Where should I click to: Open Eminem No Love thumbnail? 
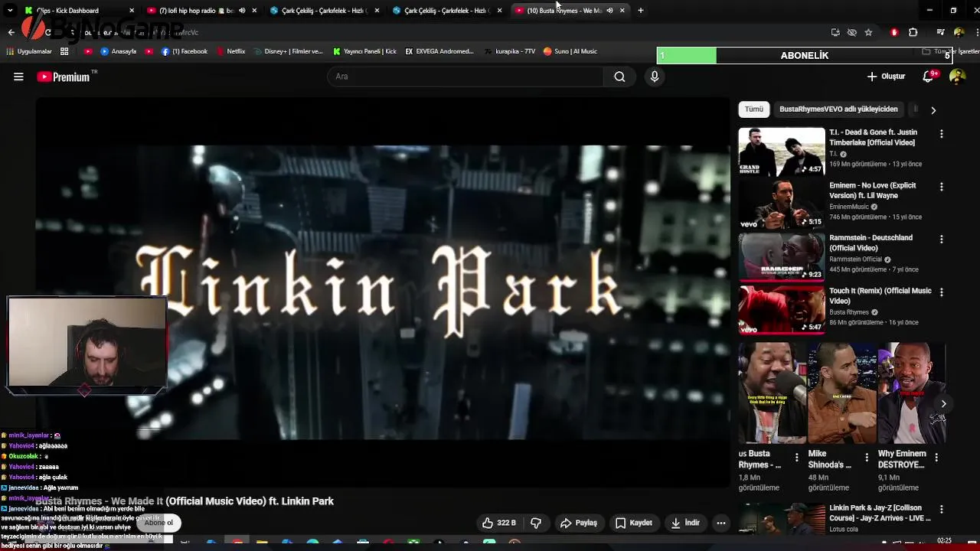(781, 204)
